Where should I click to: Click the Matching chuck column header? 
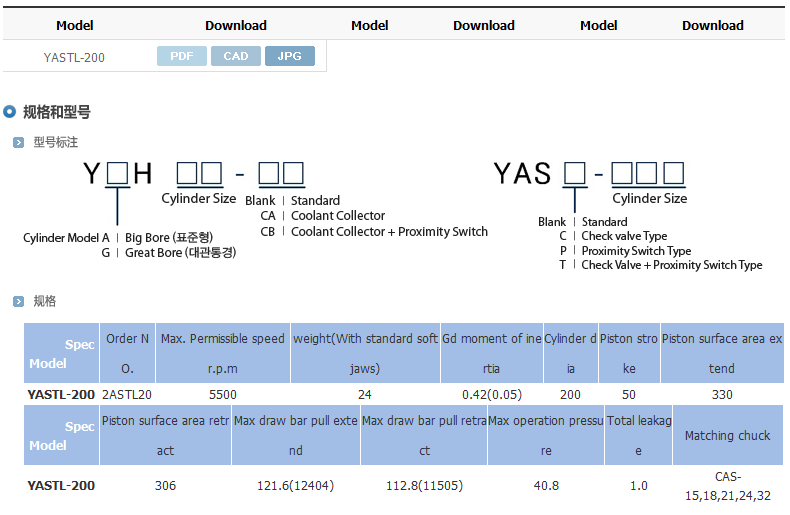pos(728,435)
